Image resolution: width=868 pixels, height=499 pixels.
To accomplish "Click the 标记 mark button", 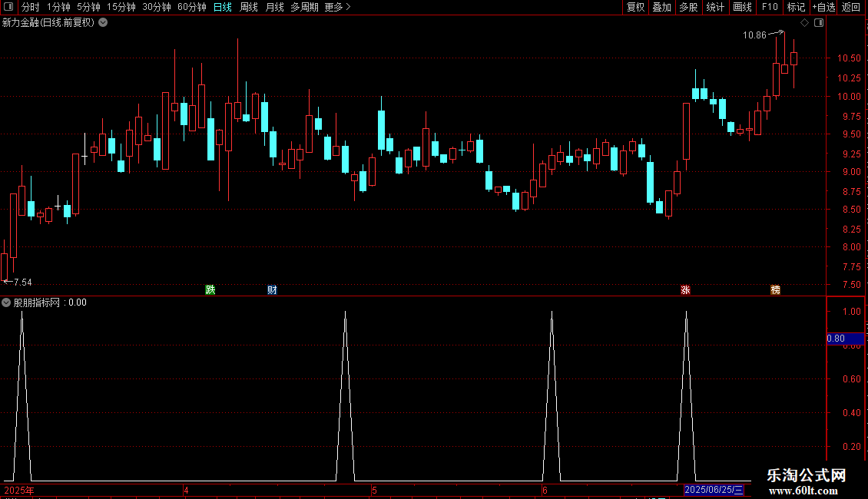I will click(x=796, y=7).
